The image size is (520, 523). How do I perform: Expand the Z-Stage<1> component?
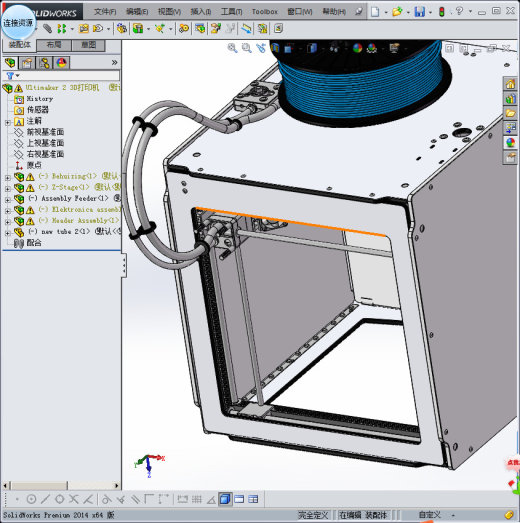[x=8, y=189]
